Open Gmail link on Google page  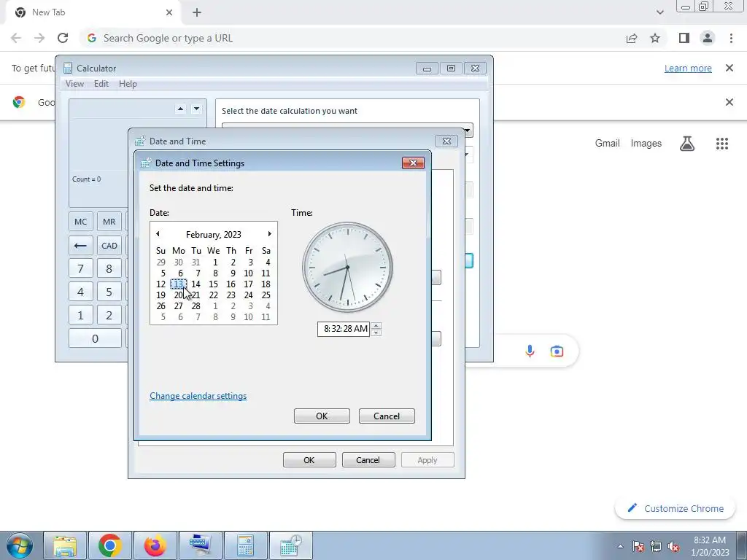coord(608,144)
